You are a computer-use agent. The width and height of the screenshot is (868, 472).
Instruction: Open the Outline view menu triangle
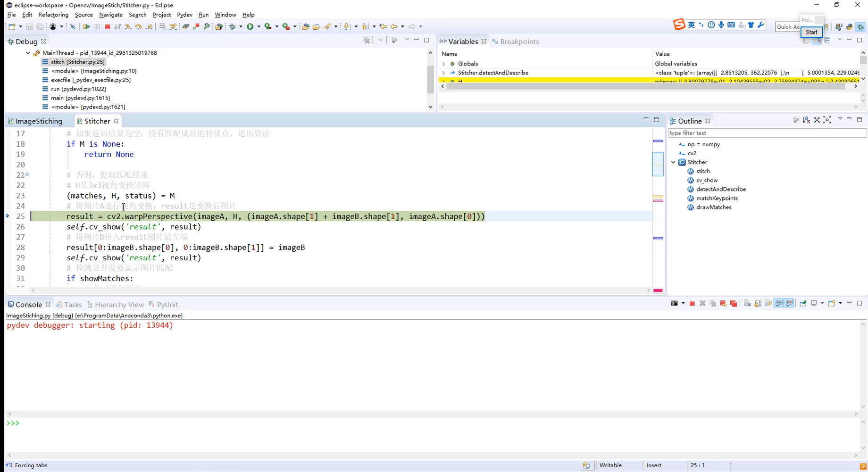[840, 119]
